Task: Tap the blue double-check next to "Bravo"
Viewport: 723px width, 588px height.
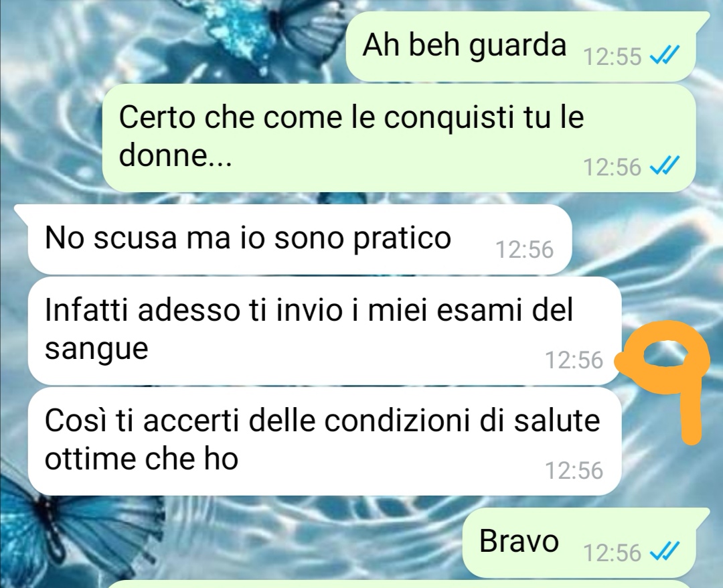Action: pos(664,552)
